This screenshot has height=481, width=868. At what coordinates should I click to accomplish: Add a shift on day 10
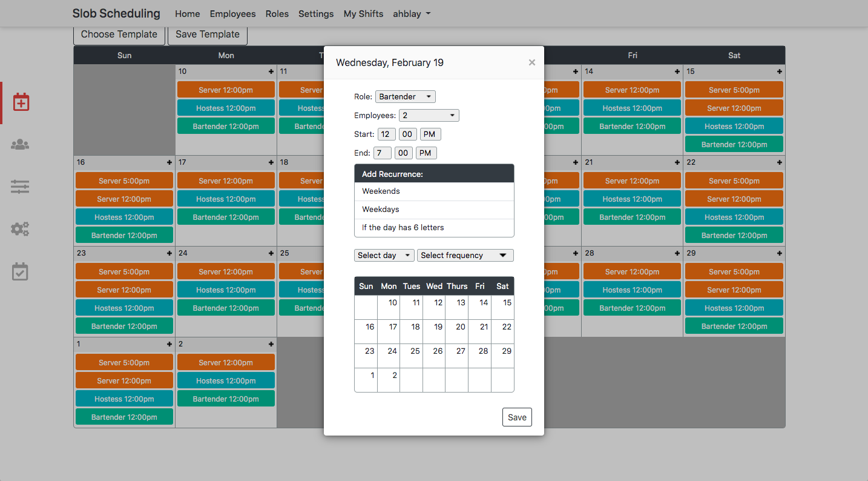tap(271, 71)
